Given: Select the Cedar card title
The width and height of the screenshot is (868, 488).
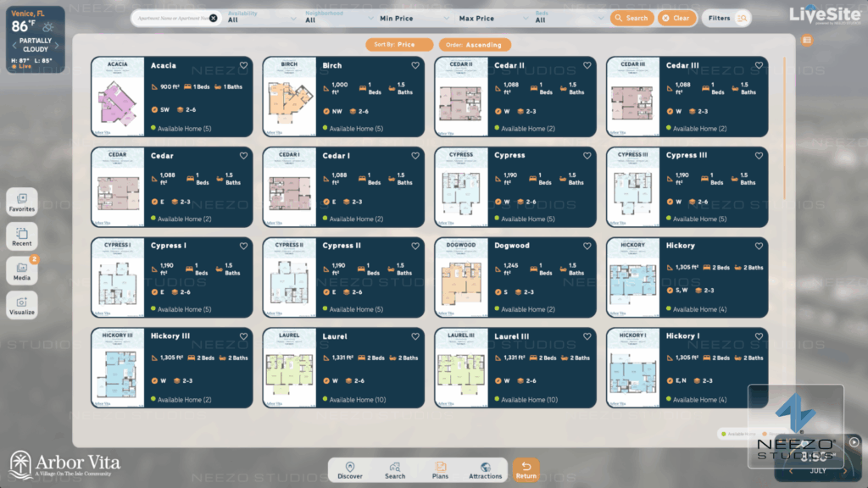Looking at the screenshot, I should pos(162,156).
